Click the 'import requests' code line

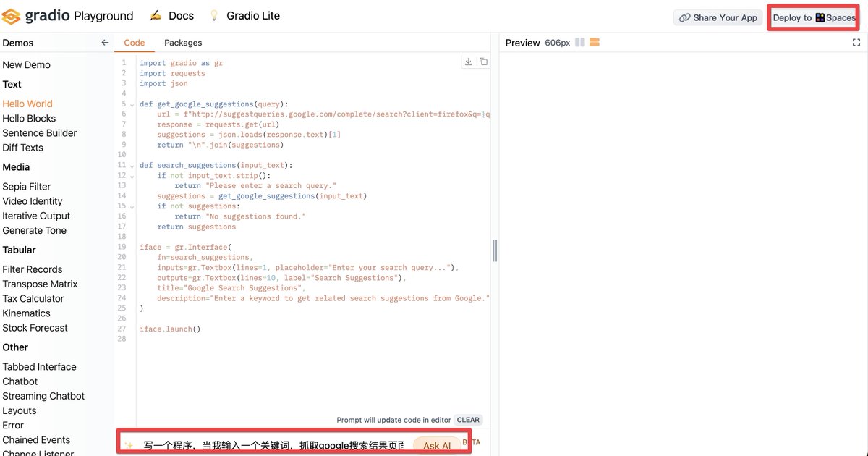pyautogui.click(x=172, y=73)
